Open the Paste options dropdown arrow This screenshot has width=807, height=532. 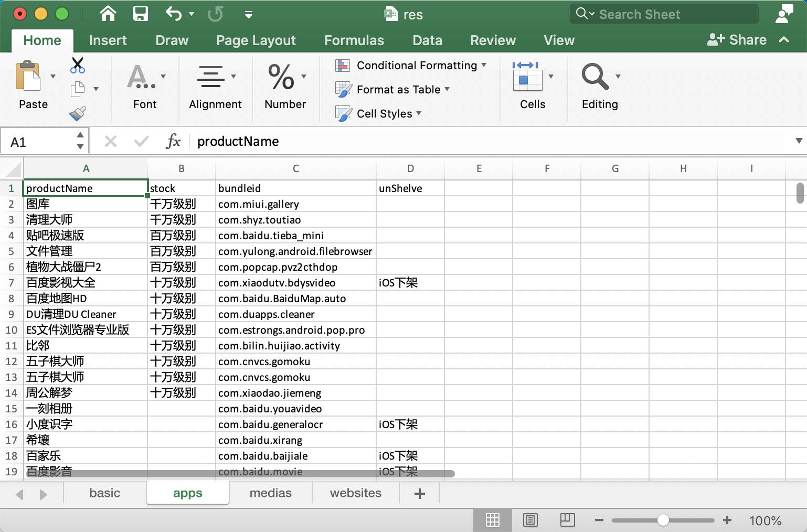pos(53,77)
